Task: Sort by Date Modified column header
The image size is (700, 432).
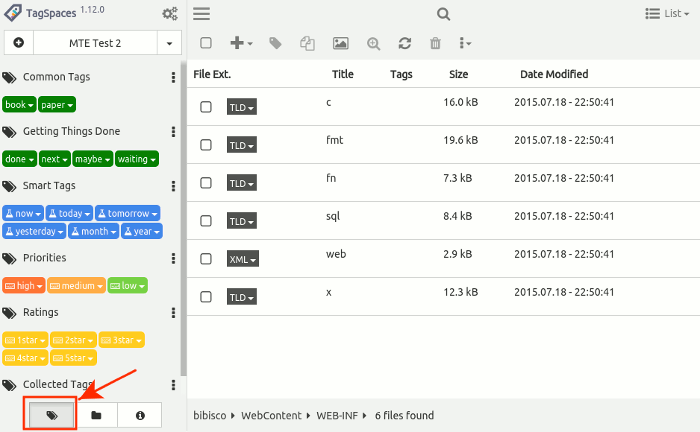Action: coord(554,74)
